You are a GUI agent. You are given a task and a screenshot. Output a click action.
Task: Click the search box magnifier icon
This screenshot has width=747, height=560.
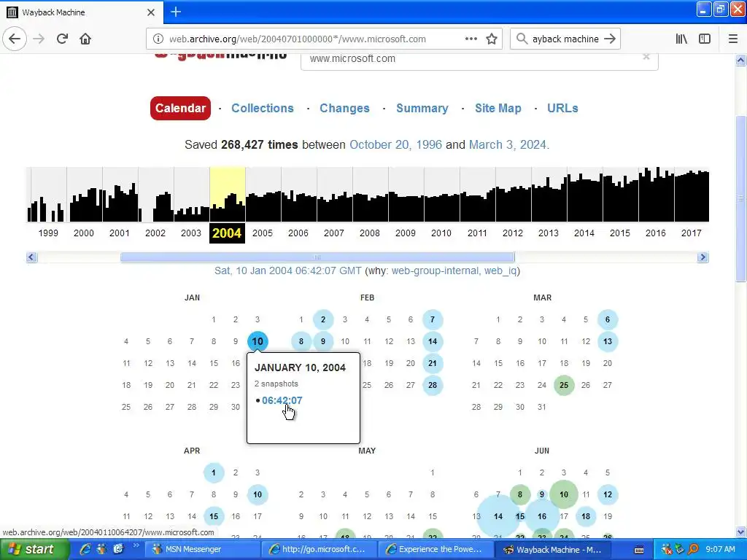coord(522,39)
